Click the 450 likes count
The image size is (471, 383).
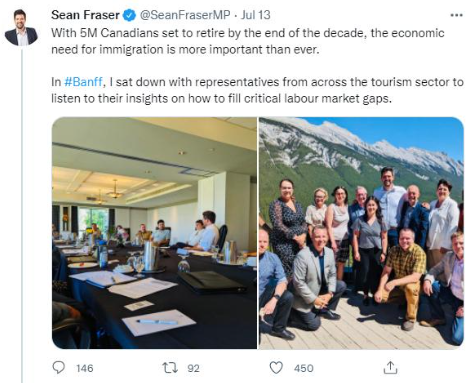pos(304,368)
